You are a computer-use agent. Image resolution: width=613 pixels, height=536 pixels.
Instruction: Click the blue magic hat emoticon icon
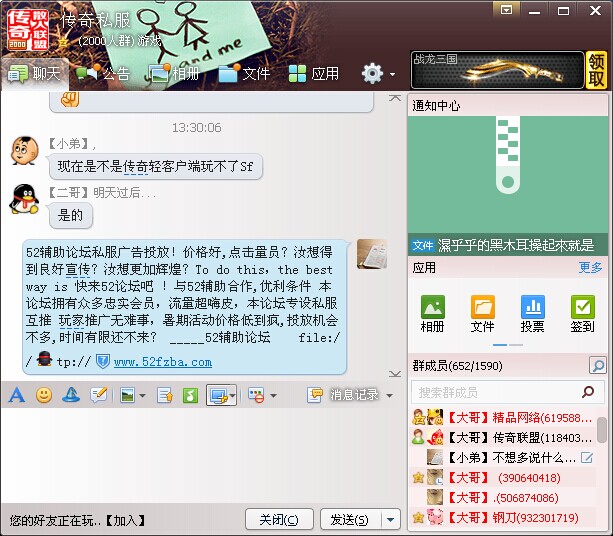pyautogui.click(x=71, y=395)
